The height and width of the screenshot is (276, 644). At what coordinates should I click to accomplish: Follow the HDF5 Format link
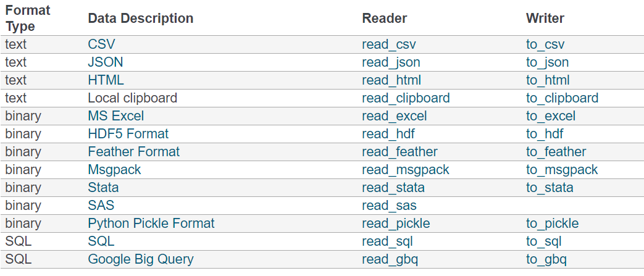point(128,134)
